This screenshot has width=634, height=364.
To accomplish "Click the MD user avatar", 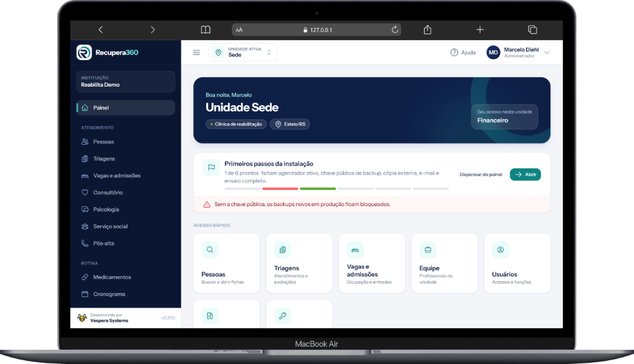I will [493, 53].
